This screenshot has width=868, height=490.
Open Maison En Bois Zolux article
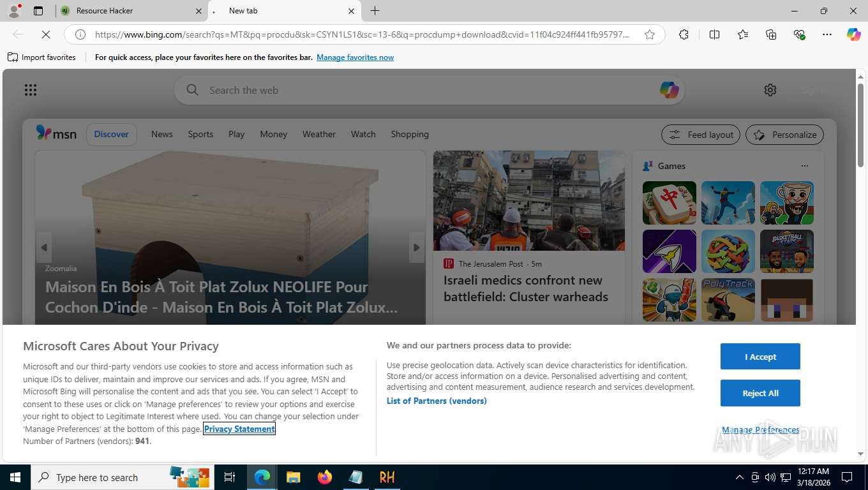tap(221, 297)
